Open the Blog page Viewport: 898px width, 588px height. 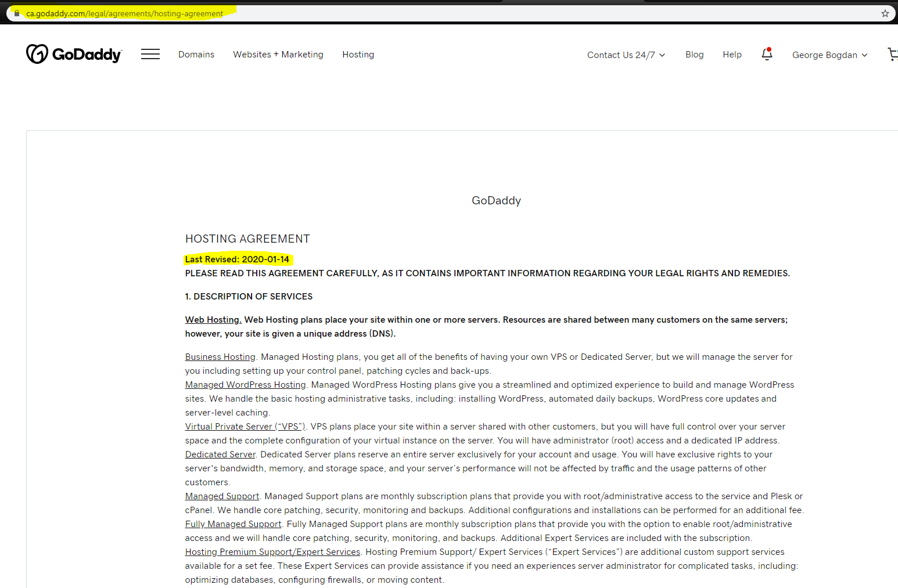point(694,54)
